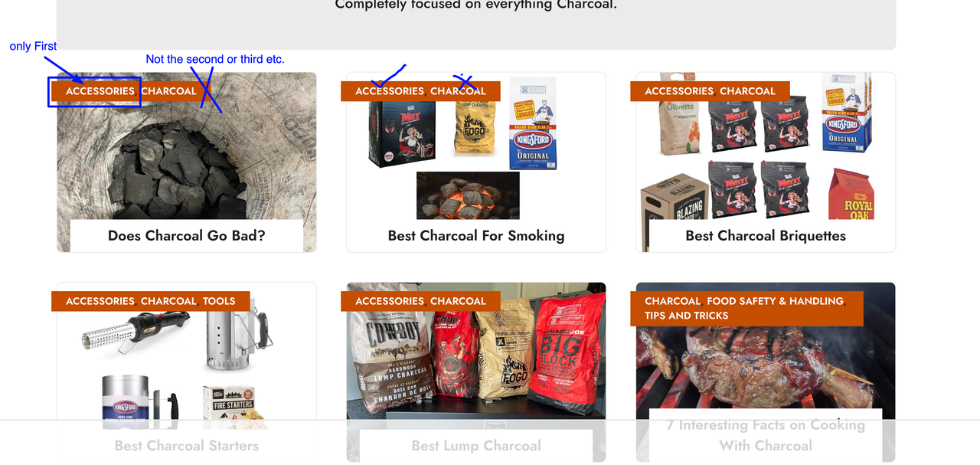Choose Charcoal tag on Best Charcoal Briquettes card
The width and height of the screenshot is (980, 465).
(747, 91)
